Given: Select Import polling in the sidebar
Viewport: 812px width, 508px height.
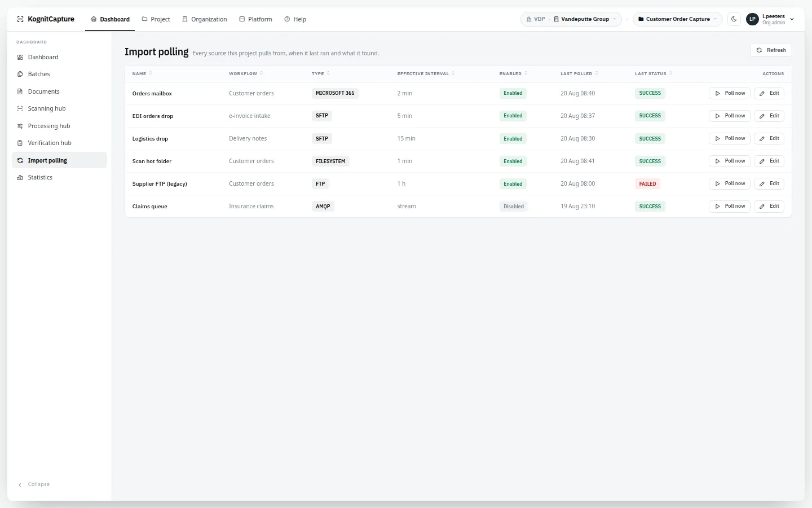Looking at the screenshot, I should pos(59,160).
